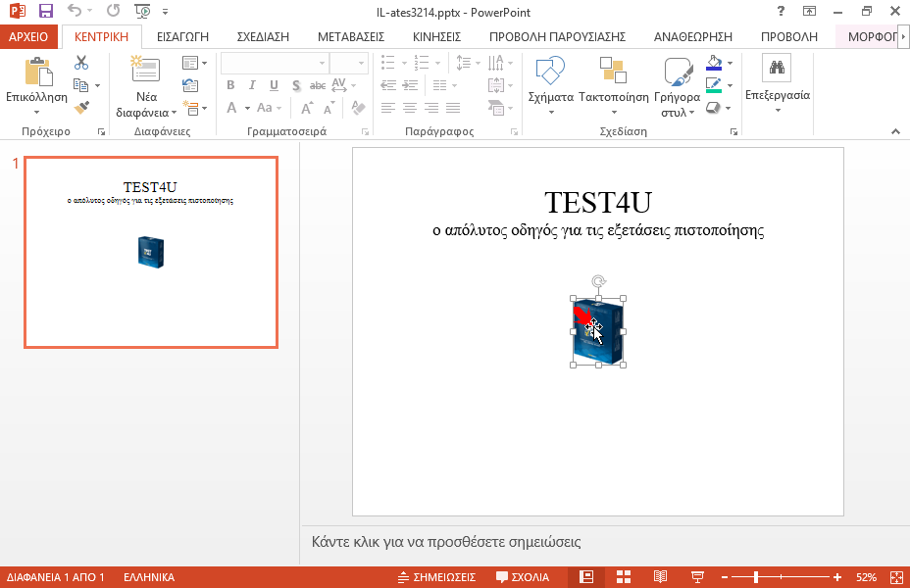Open the Customize Quick Access Toolbar dropdown
Viewport: 910px width, 588px height.
[166, 11]
